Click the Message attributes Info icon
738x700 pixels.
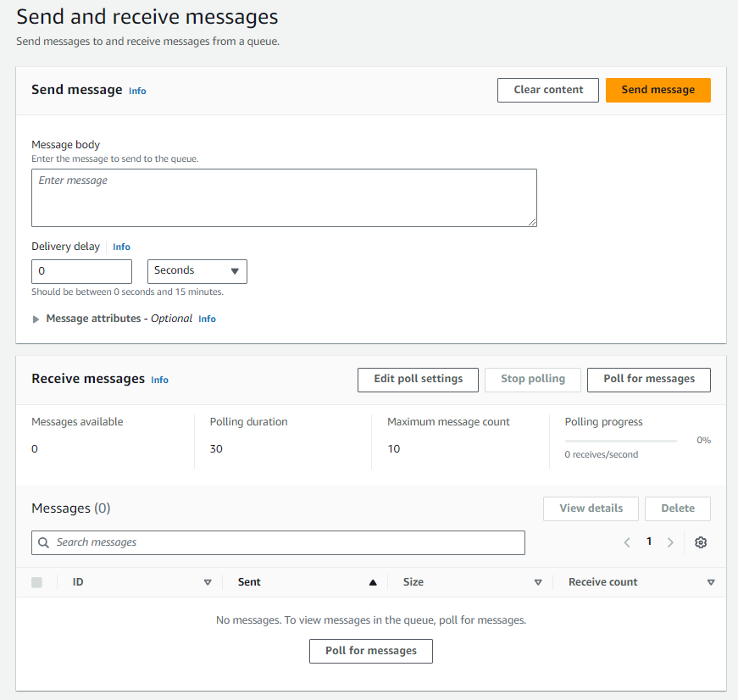click(x=207, y=319)
